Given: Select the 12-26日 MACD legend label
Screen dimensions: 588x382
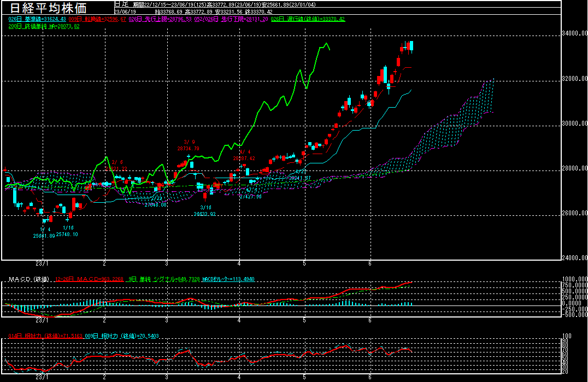Looking at the screenshot, I should (89, 279).
